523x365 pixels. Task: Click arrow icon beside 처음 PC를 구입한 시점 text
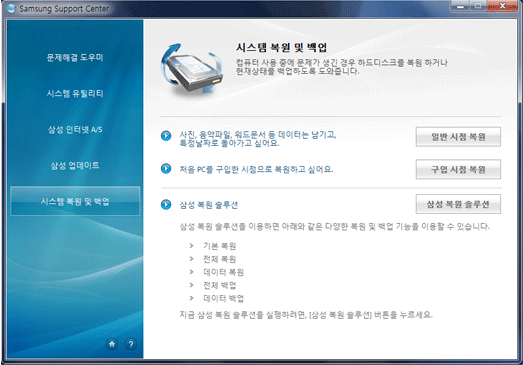click(166, 168)
